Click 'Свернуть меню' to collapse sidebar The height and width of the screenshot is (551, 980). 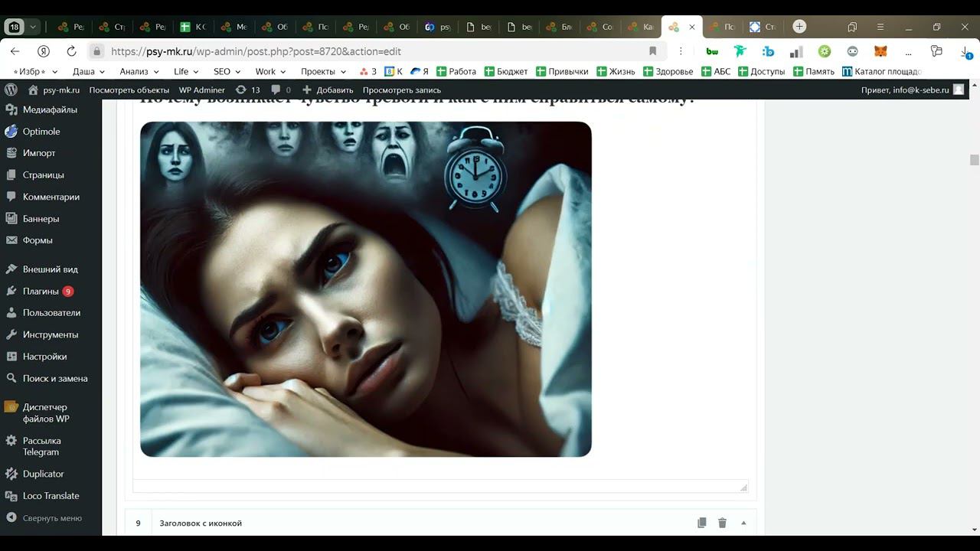[52, 518]
